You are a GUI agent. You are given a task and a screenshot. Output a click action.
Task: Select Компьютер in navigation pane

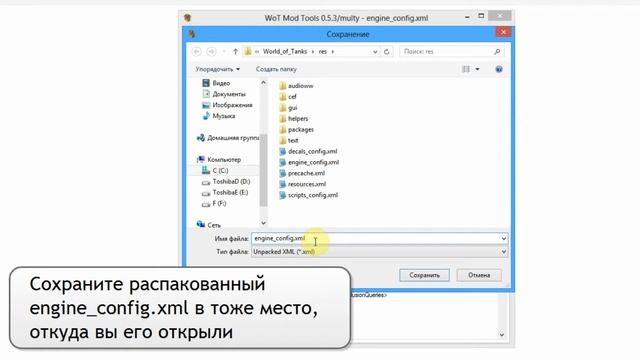click(x=219, y=160)
